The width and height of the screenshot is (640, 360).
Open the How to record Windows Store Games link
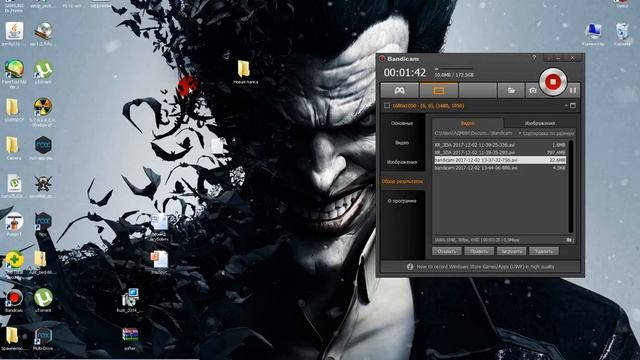(x=485, y=267)
